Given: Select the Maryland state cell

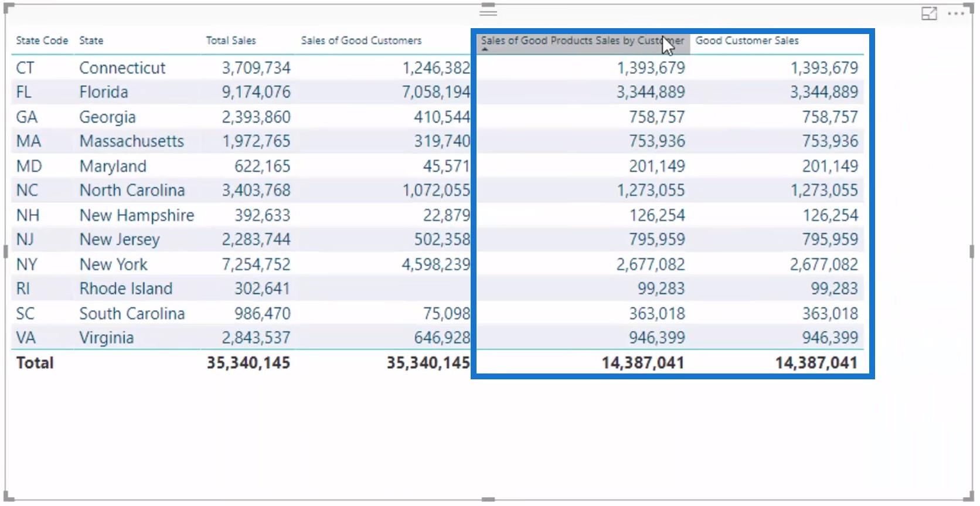Looking at the screenshot, I should [113, 167].
